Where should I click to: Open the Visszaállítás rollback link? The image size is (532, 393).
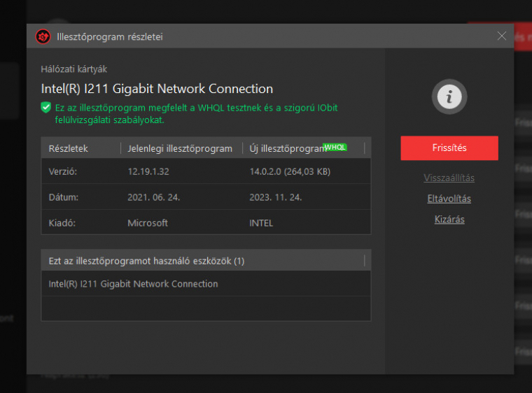coord(449,178)
